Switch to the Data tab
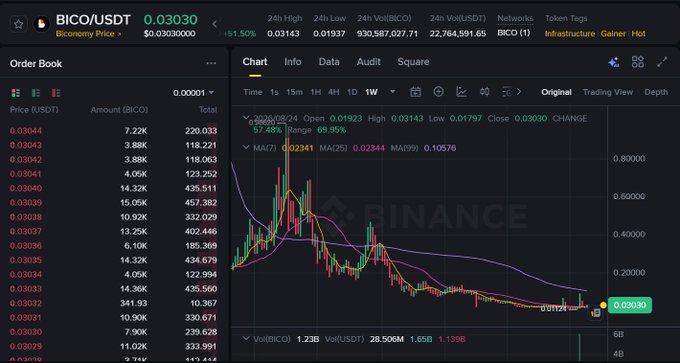This screenshot has height=363, width=680. pos(329,62)
